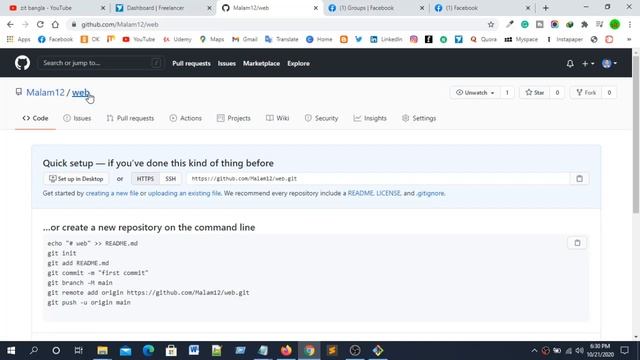Open a new browser tab
Screen dimensions: 640x360
[x=546, y=8]
